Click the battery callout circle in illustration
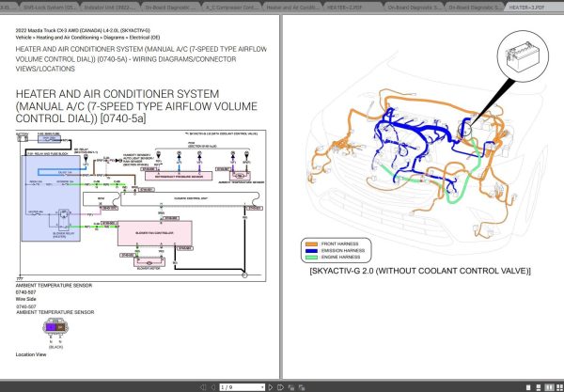 523,56
